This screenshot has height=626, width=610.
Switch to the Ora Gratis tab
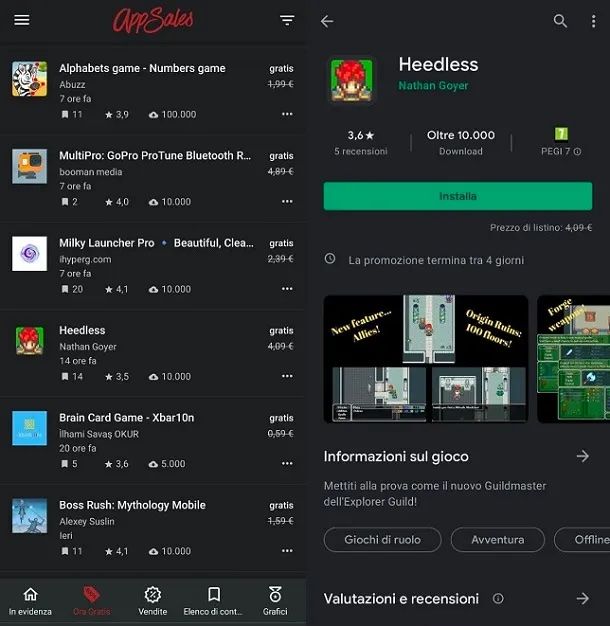(x=92, y=601)
